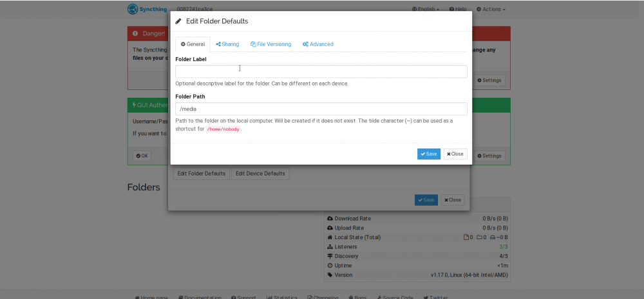644x299 pixels.
Task: Click the pencil icon beside Edit Folder Defaults title
Action: point(178,21)
